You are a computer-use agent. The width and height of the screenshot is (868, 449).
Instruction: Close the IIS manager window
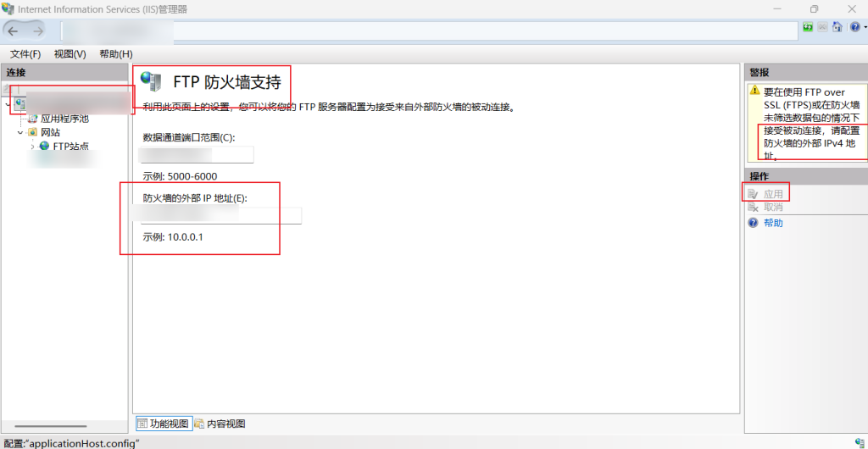coord(853,8)
